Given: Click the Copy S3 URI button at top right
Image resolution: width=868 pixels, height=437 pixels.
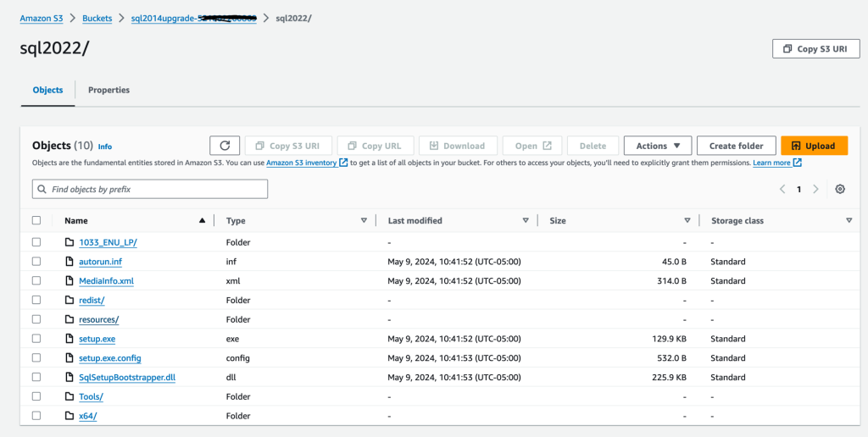Looking at the screenshot, I should pos(816,48).
